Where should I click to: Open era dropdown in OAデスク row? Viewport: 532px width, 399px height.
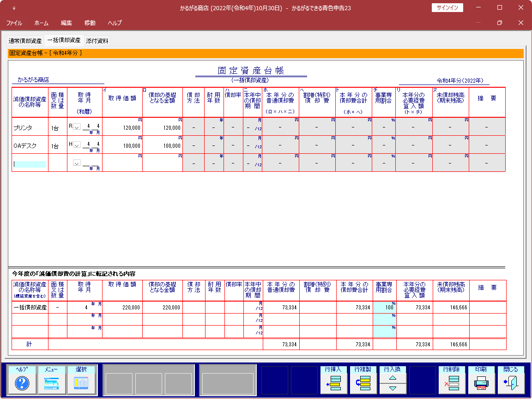(x=77, y=145)
